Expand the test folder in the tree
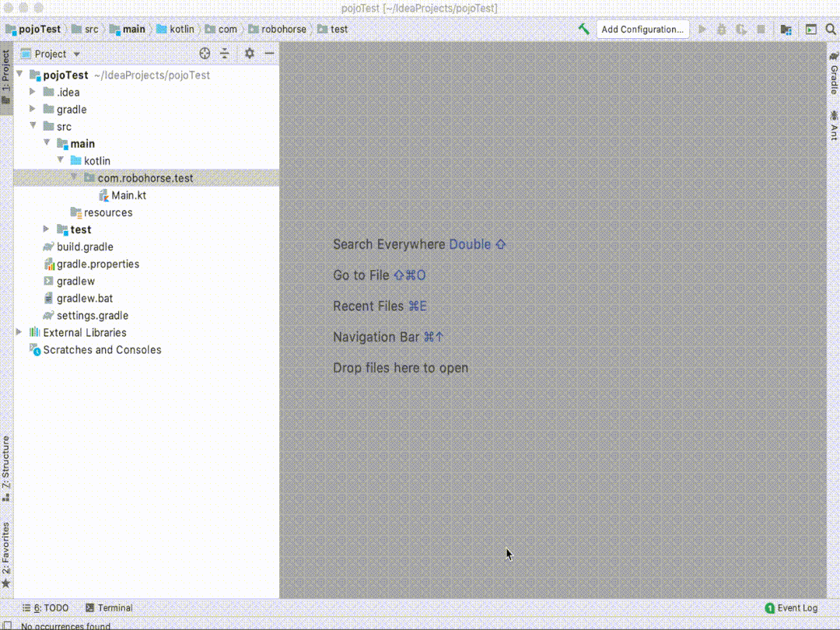The image size is (840, 630). click(46, 229)
